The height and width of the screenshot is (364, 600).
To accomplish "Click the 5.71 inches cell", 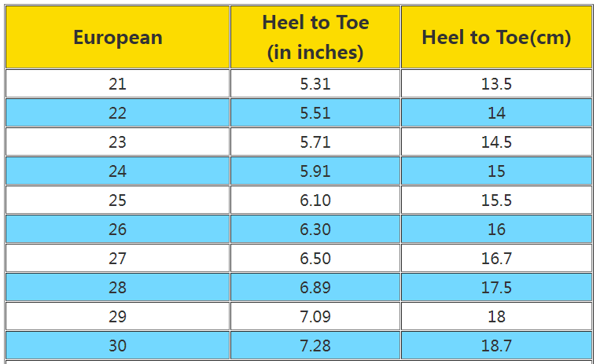I will [x=315, y=142].
